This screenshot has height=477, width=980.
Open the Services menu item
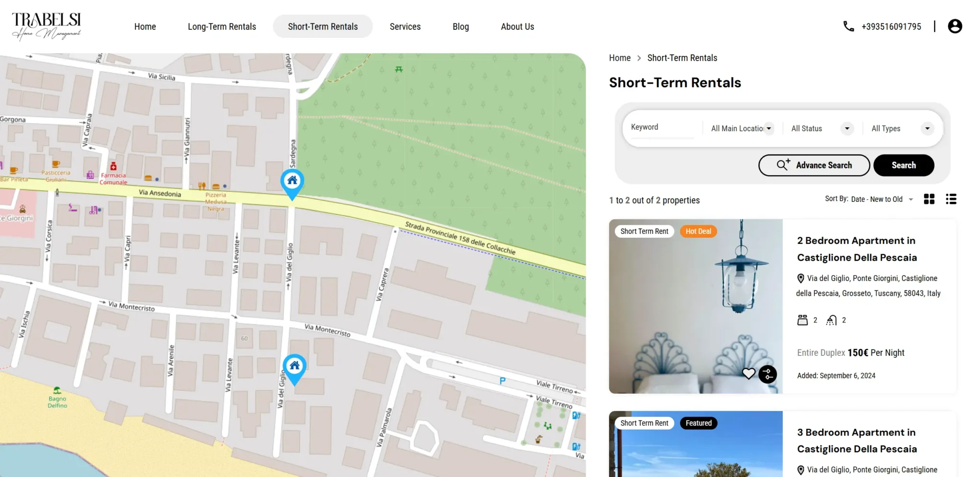(x=405, y=27)
